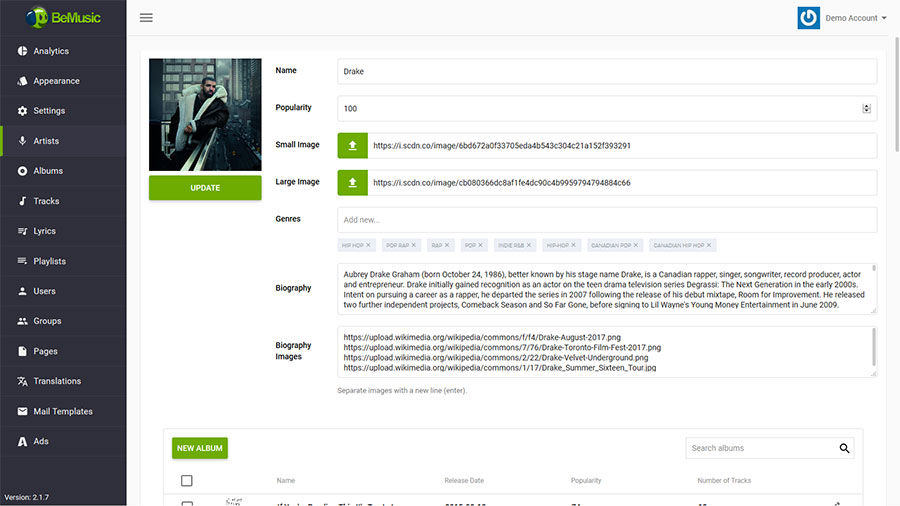Click the Drake artist photo thumbnail
The image size is (900, 506).
205,114
